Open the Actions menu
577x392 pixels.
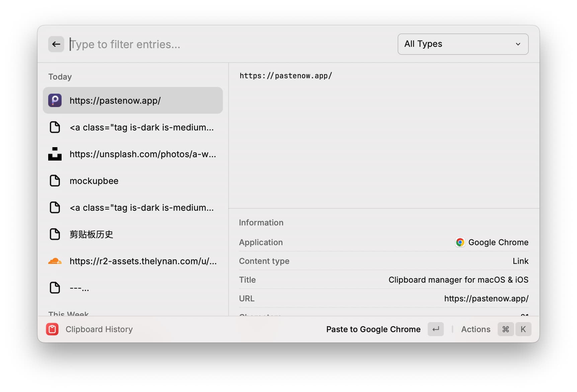[x=476, y=329]
